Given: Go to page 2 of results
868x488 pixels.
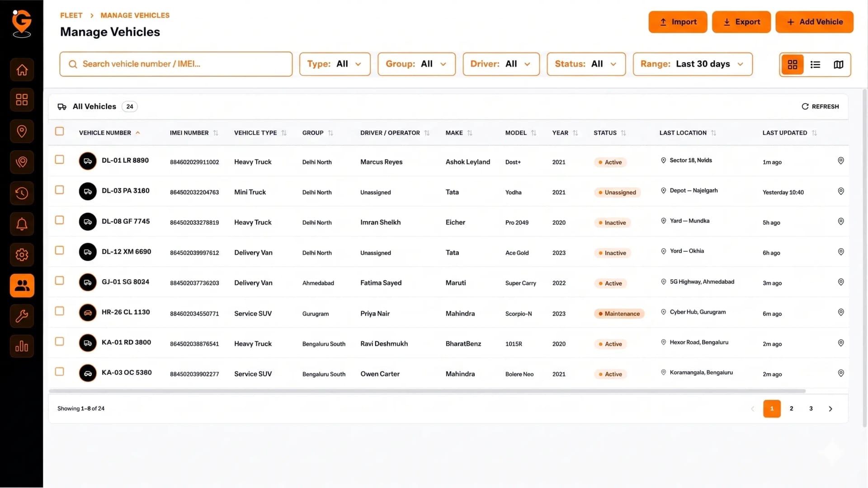Looking at the screenshot, I should (x=791, y=409).
